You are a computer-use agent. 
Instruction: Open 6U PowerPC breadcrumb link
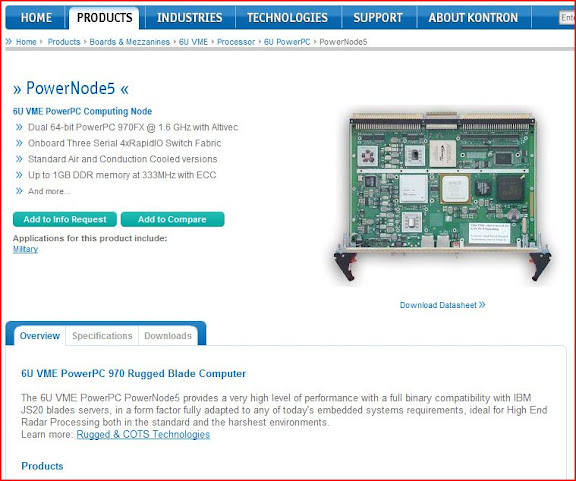coord(287,42)
